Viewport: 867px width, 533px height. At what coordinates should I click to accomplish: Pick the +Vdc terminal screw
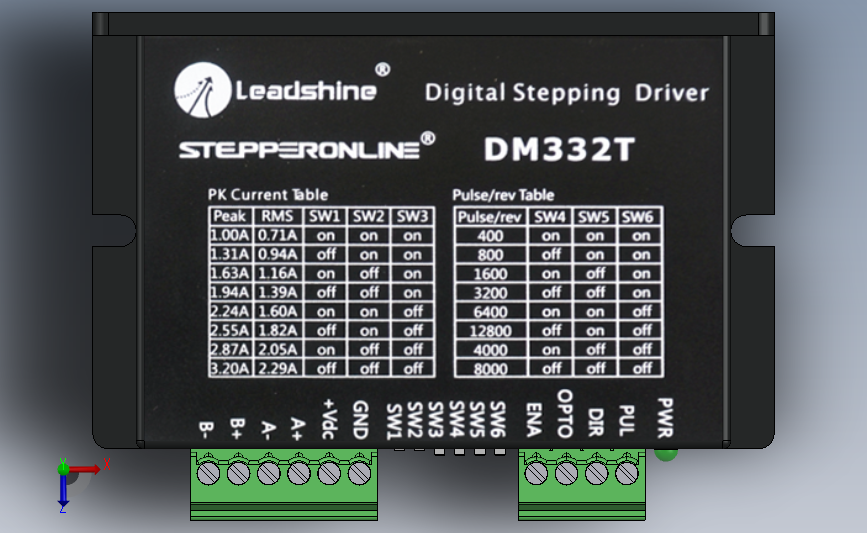pyautogui.click(x=329, y=473)
